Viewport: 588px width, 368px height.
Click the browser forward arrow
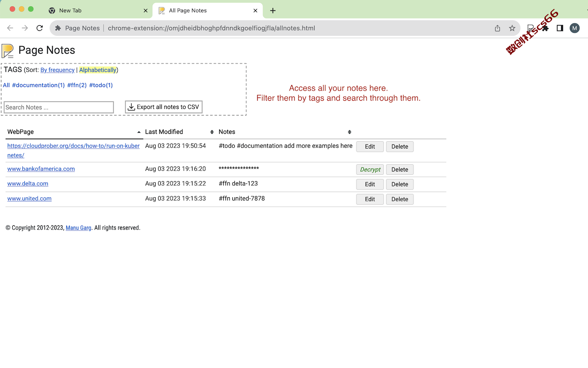coord(25,28)
